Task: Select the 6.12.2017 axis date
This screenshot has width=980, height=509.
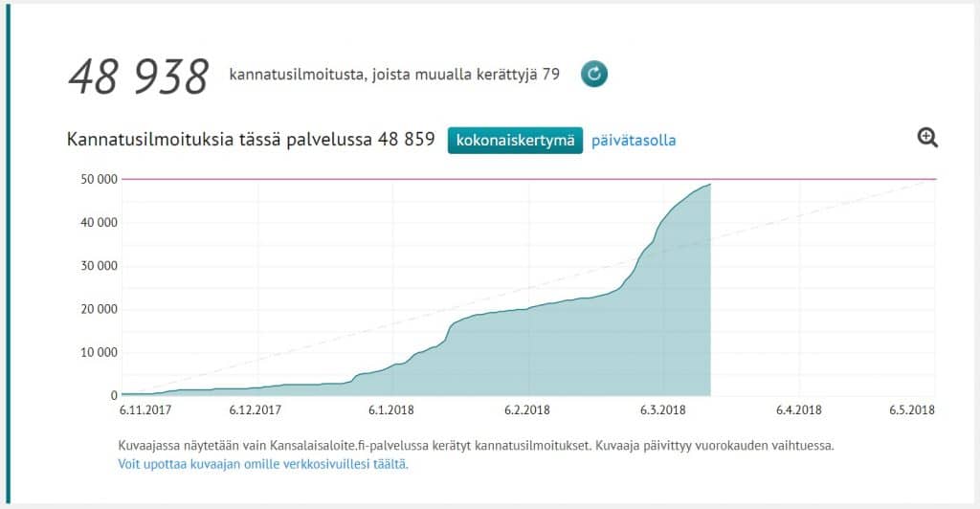Action: (255, 410)
